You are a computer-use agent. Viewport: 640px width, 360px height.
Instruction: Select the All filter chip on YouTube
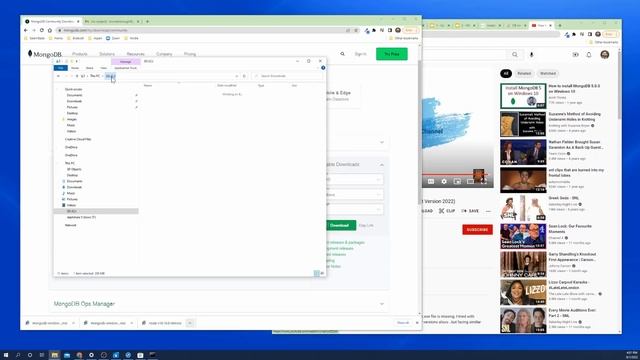tap(506, 73)
